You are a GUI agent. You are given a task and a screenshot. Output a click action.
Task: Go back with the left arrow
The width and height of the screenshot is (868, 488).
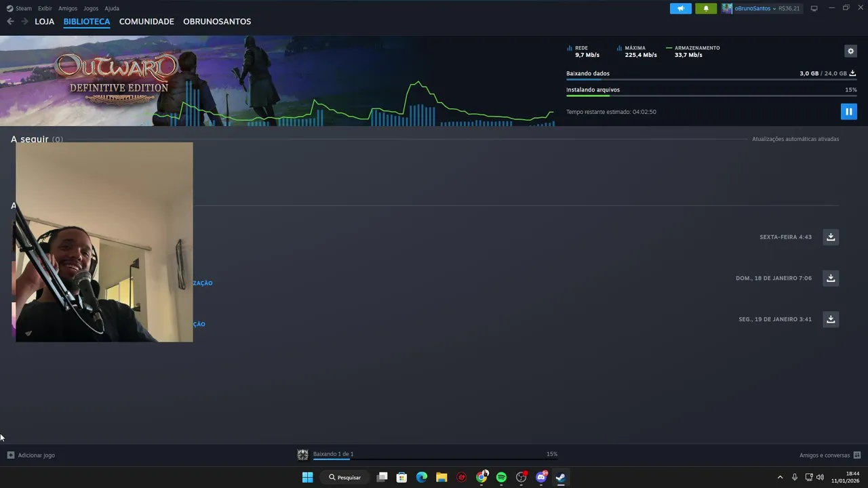pyautogui.click(x=10, y=21)
